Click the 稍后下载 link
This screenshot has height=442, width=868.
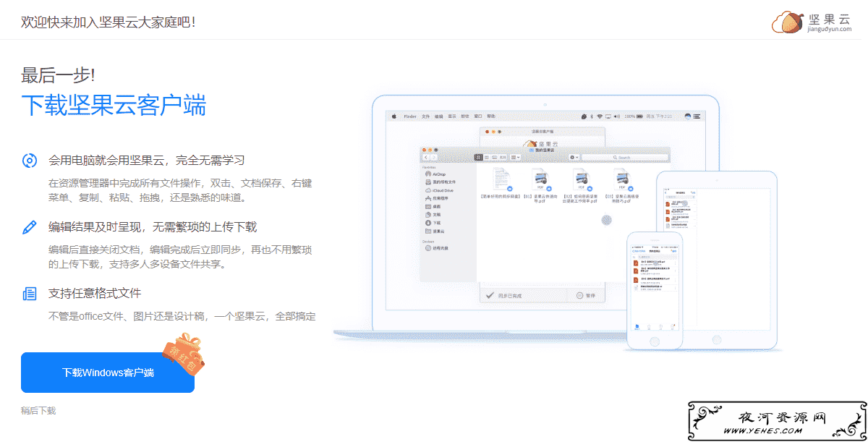(x=38, y=410)
